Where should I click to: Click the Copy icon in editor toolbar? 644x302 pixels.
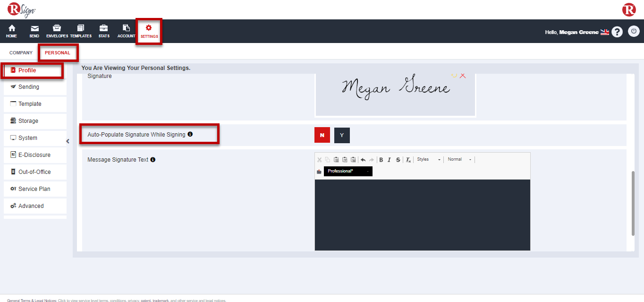328,160
